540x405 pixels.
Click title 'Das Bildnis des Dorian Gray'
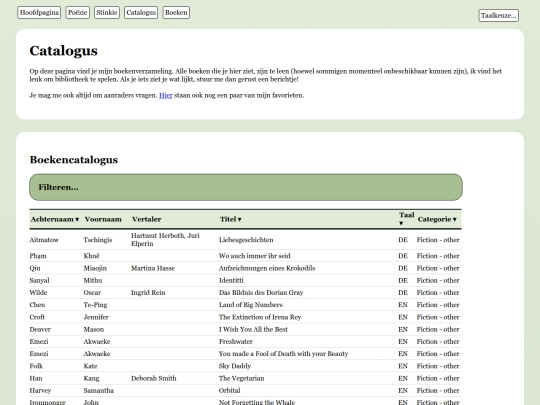coord(261,293)
